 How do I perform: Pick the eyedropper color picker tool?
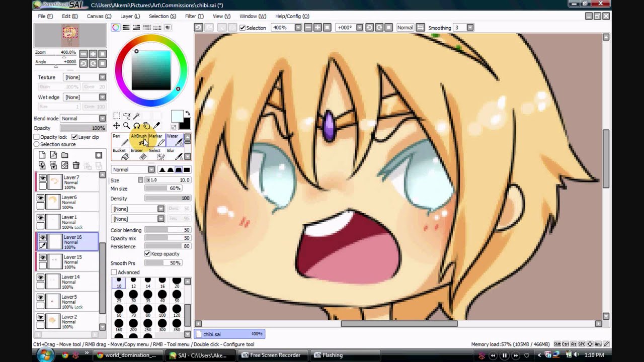pyautogui.click(x=156, y=126)
